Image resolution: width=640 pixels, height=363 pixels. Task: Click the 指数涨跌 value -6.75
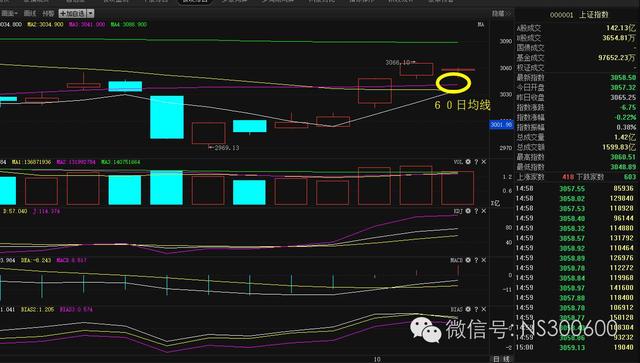tap(628, 107)
